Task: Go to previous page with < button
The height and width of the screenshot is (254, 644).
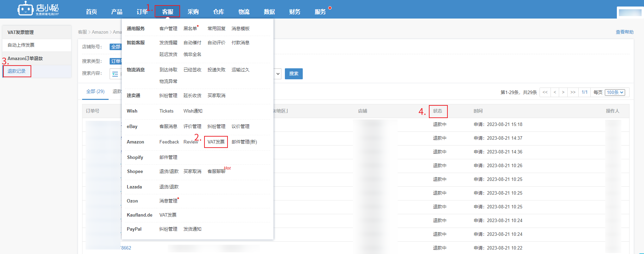Action: [x=555, y=92]
